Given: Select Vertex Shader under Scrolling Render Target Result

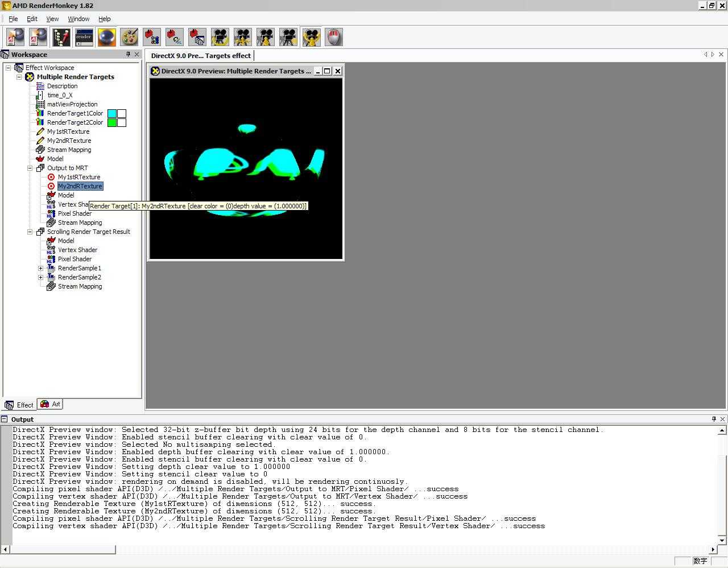Looking at the screenshot, I should pos(77,250).
